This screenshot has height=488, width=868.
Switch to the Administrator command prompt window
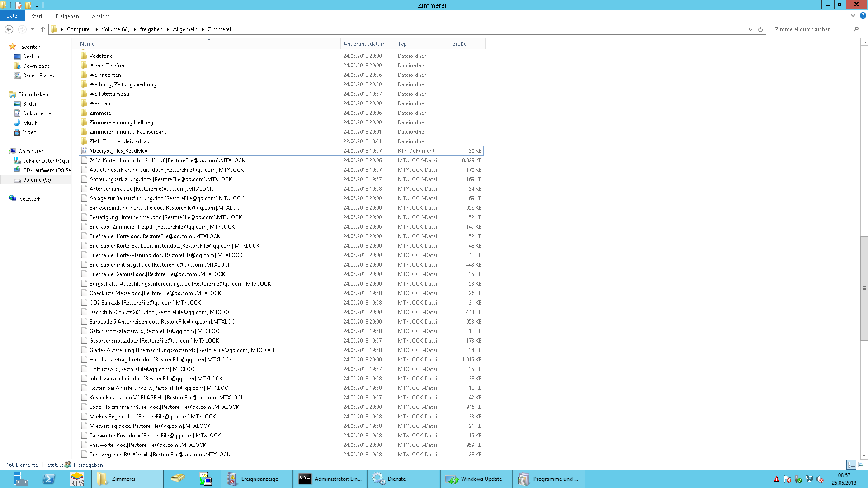(x=330, y=479)
